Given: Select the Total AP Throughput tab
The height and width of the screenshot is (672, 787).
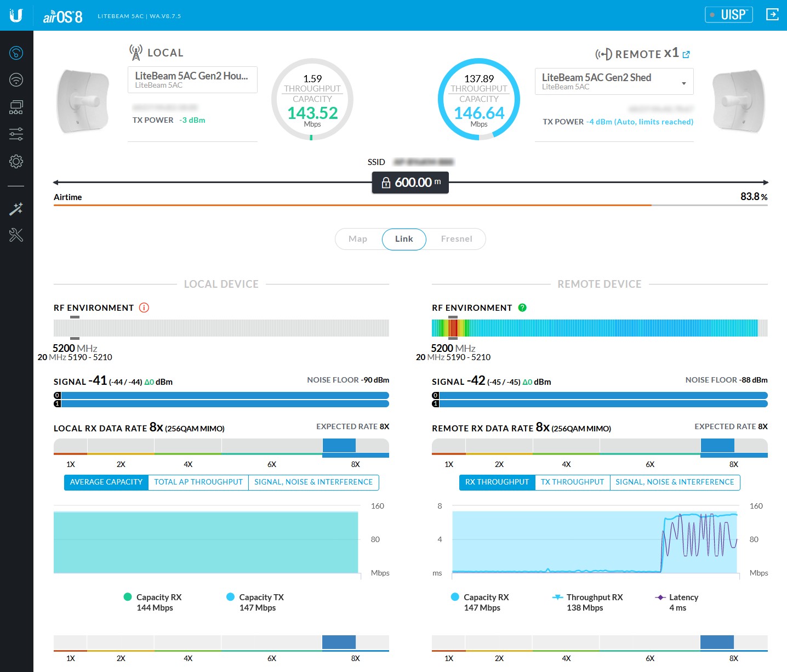Looking at the screenshot, I should point(198,482).
